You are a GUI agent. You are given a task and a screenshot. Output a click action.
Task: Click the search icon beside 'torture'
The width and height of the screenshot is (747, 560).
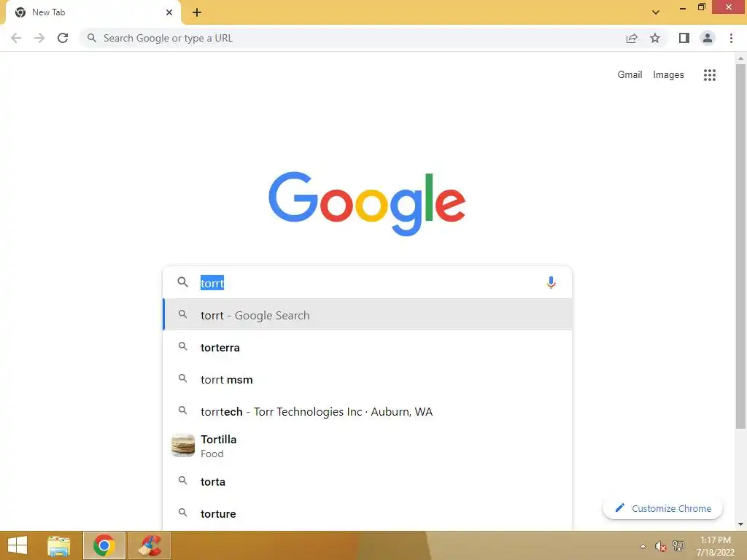point(182,513)
